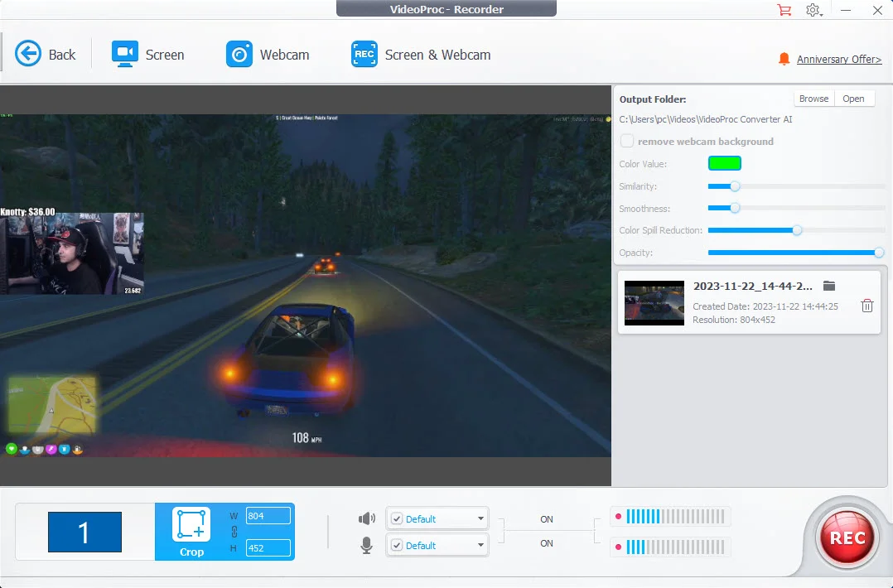Viewport: 893px width, 588px height.
Task: Toggle speaker recording ON switch
Action: point(546,519)
